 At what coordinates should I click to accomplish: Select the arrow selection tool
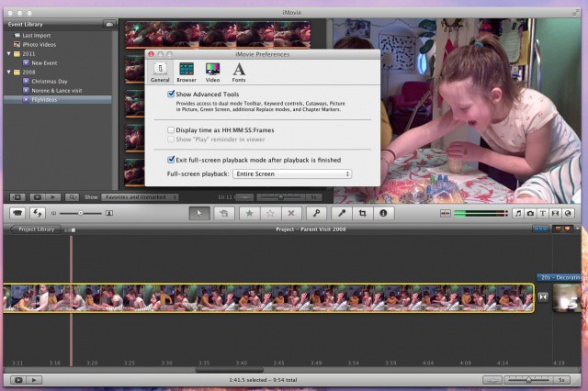click(199, 213)
